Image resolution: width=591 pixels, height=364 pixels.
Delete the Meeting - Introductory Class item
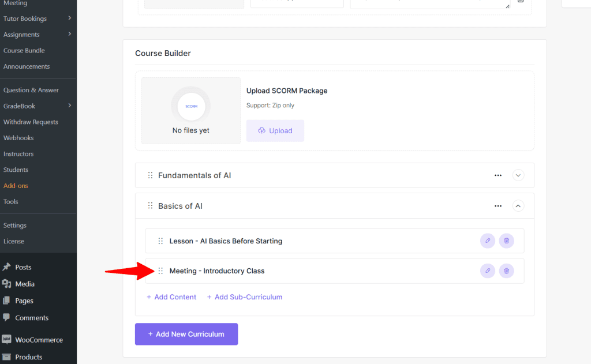point(506,271)
